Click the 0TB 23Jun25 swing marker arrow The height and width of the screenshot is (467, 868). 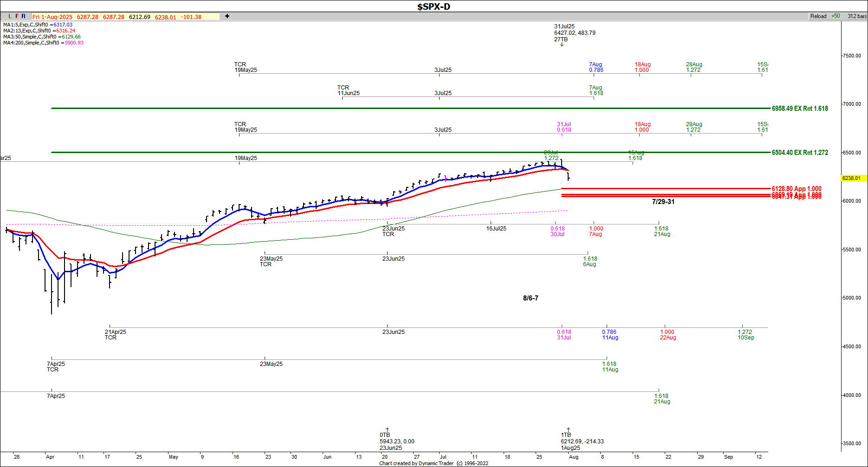[387, 430]
